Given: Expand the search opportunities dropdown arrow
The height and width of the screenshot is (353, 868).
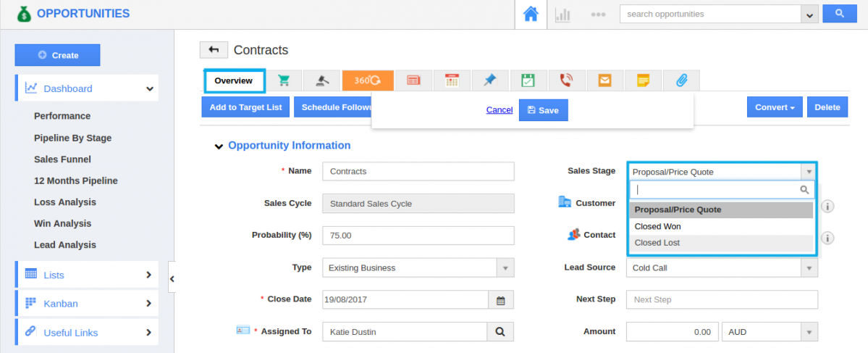Looking at the screenshot, I should click(x=809, y=14).
